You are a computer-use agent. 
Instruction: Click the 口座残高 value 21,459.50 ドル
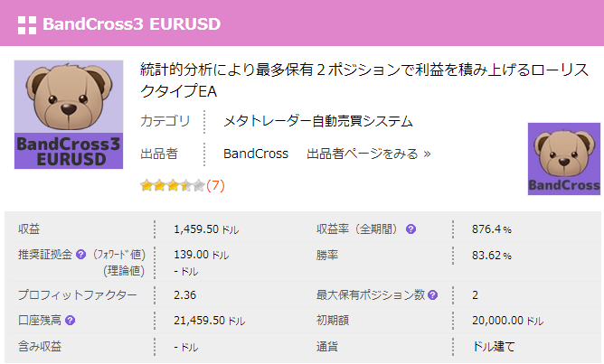pyautogui.click(x=209, y=321)
